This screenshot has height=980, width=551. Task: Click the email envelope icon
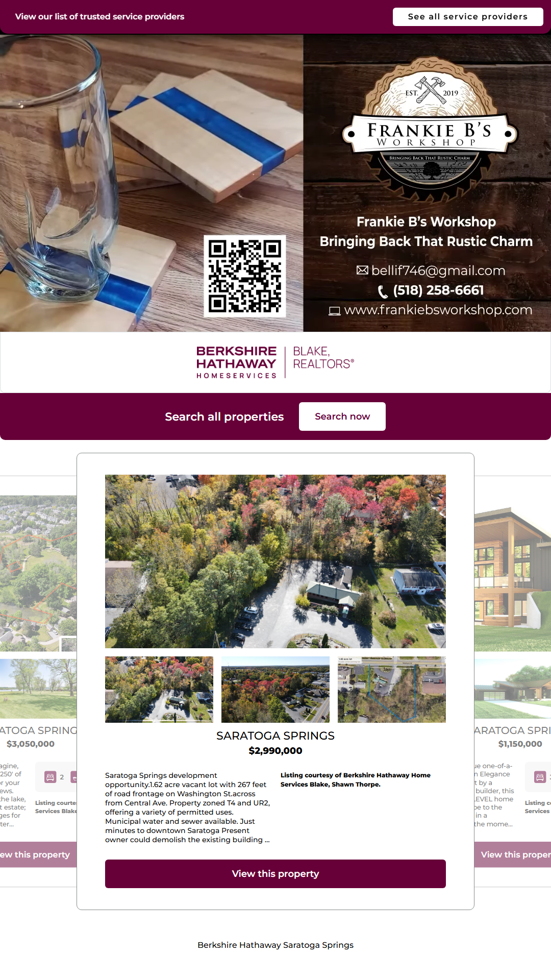pyautogui.click(x=362, y=270)
